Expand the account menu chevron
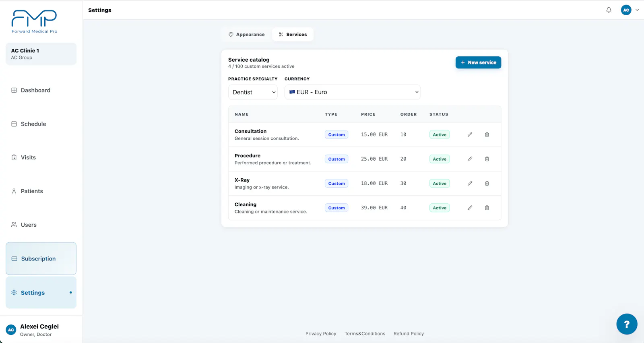Image resolution: width=644 pixels, height=343 pixels. click(637, 10)
